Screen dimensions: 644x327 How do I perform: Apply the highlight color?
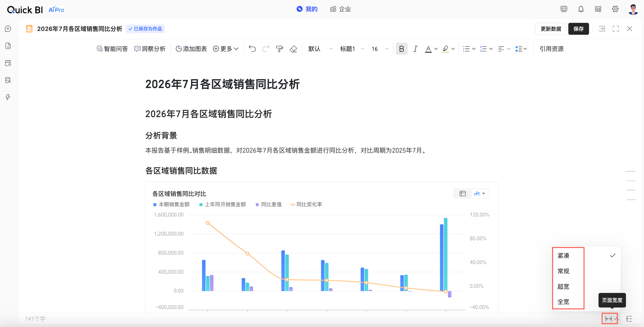click(x=446, y=49)
